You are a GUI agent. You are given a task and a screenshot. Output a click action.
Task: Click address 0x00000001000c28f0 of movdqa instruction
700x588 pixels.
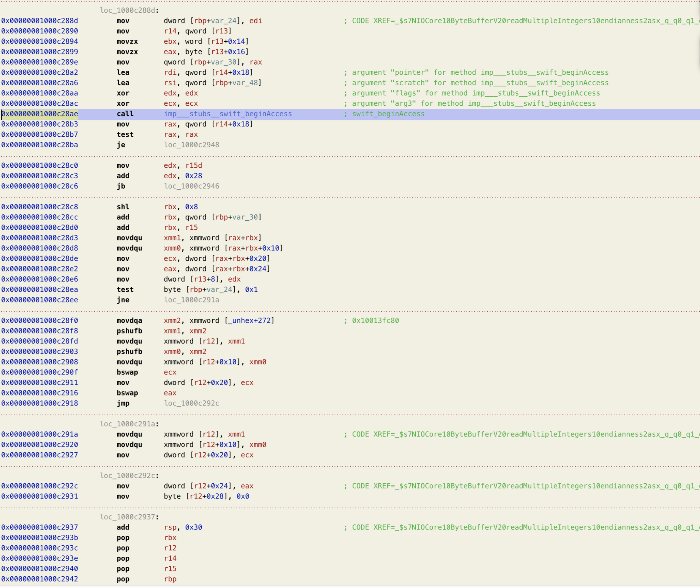pyautogui.click(x=39, y=320)
